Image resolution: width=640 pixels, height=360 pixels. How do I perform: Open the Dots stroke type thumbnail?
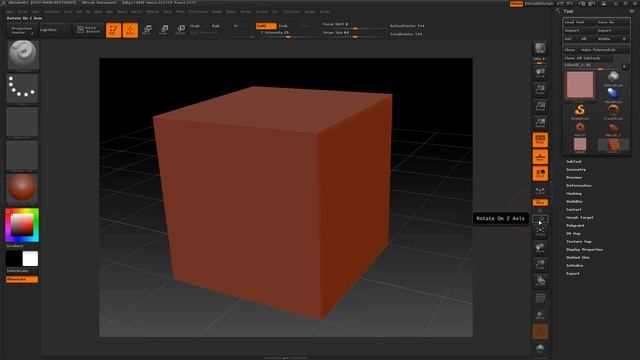tap(22, 89)
